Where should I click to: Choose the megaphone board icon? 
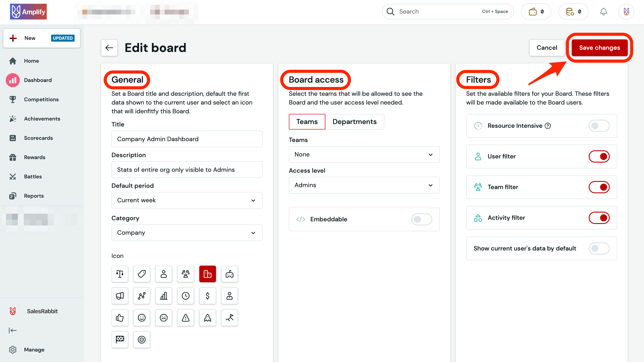point(120,296)
